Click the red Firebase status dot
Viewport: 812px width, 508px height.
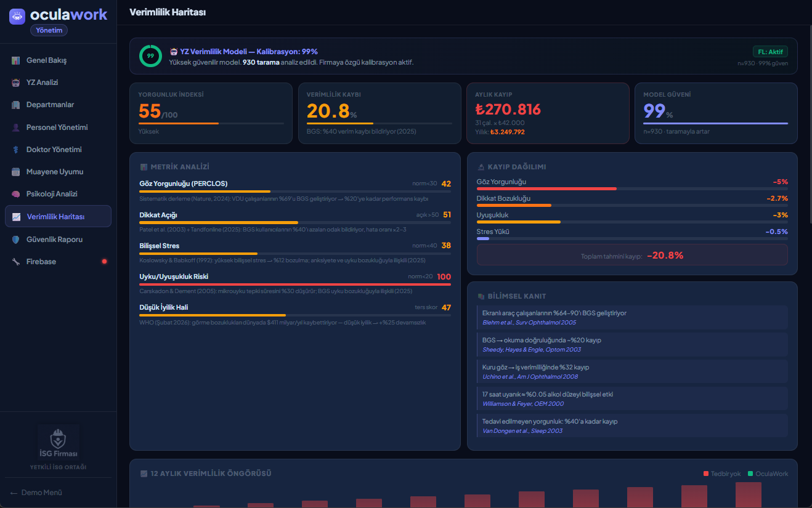(x=104, y=262)
